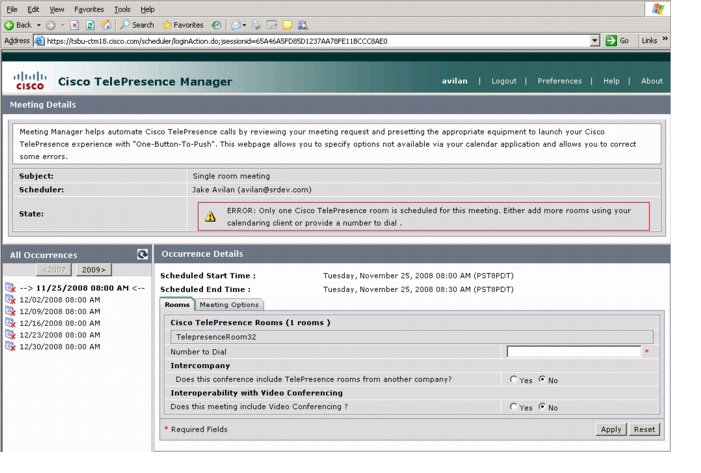Click the Apply button
This screenshot has height=473, width=701.
pos(611,429)
